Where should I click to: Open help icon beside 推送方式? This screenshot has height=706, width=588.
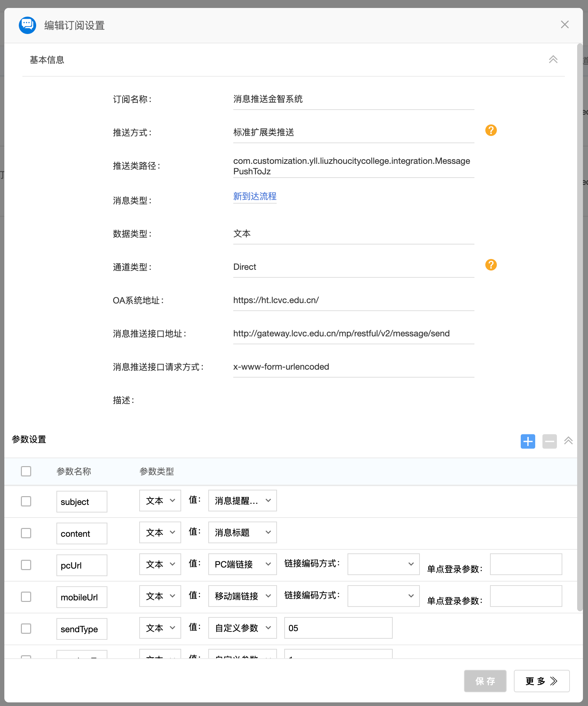491,130
